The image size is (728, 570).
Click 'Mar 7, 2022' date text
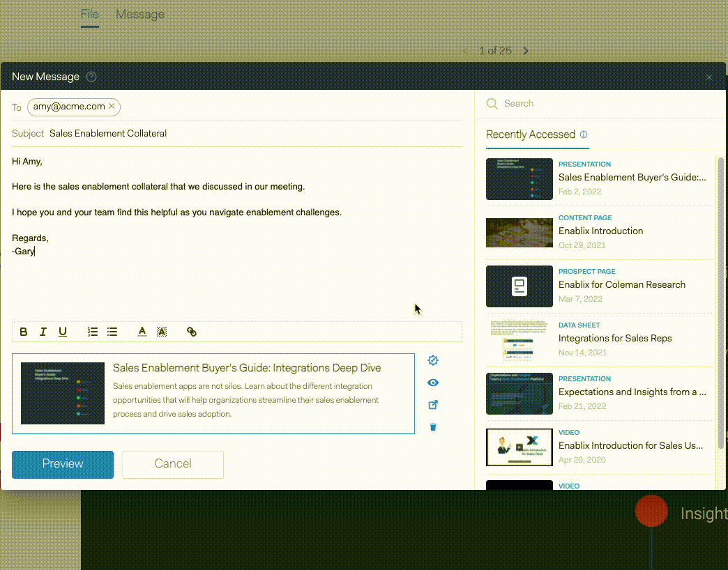point(580,299)
